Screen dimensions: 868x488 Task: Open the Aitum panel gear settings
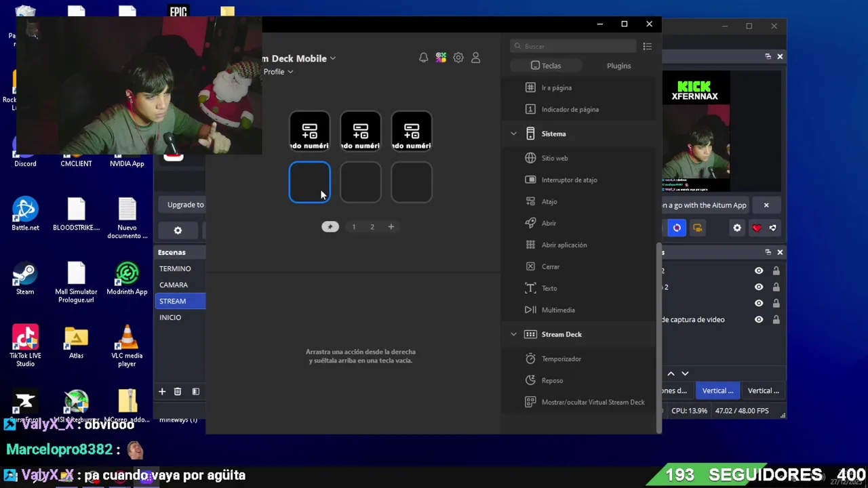click(737, 228)
